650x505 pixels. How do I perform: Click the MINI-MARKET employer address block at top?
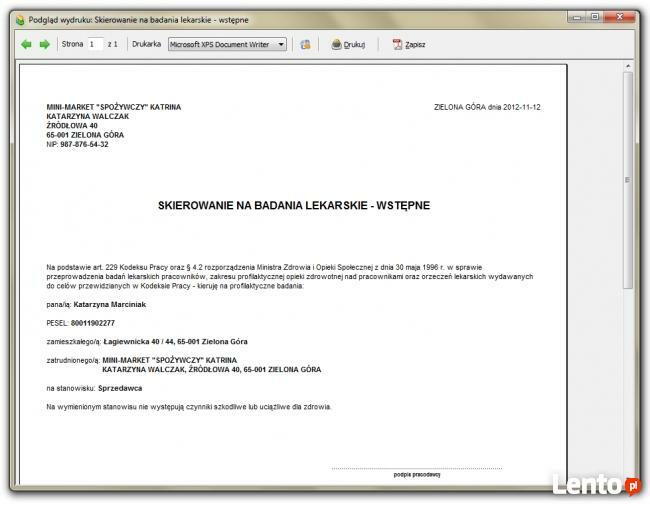(113, 125)
